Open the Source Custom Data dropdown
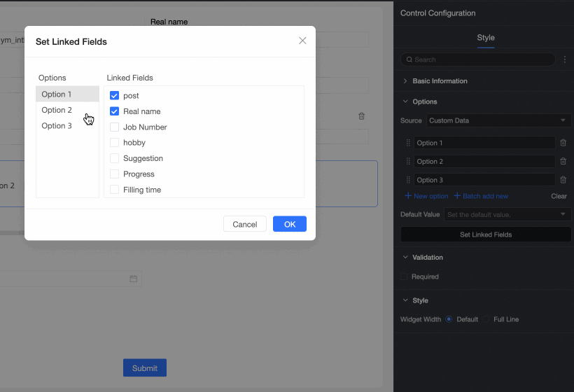 point(498,120)
